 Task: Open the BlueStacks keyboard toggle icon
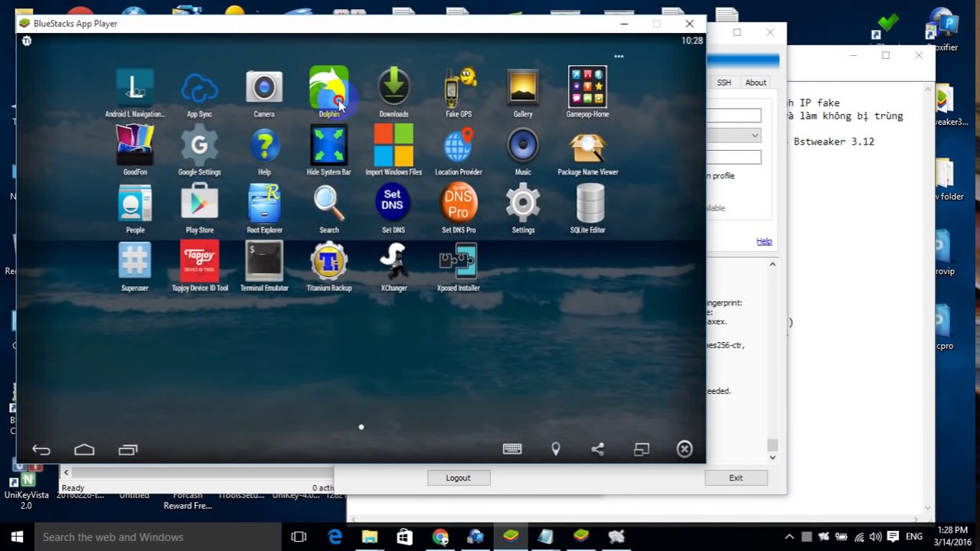[512, 449]
